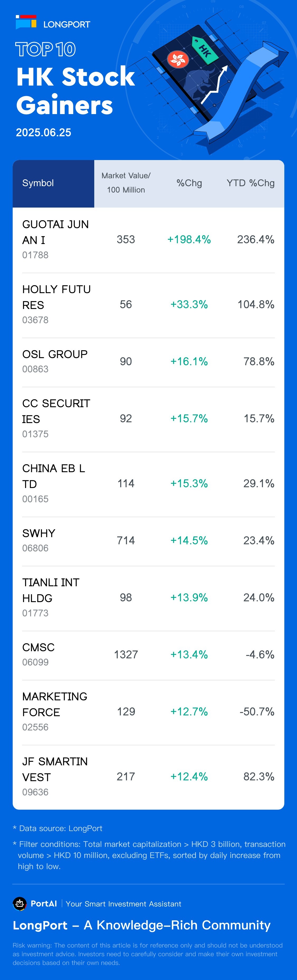The width and height of the screenshot is (297, 980).
Task: Click CMSC market value 1327
Action: point(126,655)
